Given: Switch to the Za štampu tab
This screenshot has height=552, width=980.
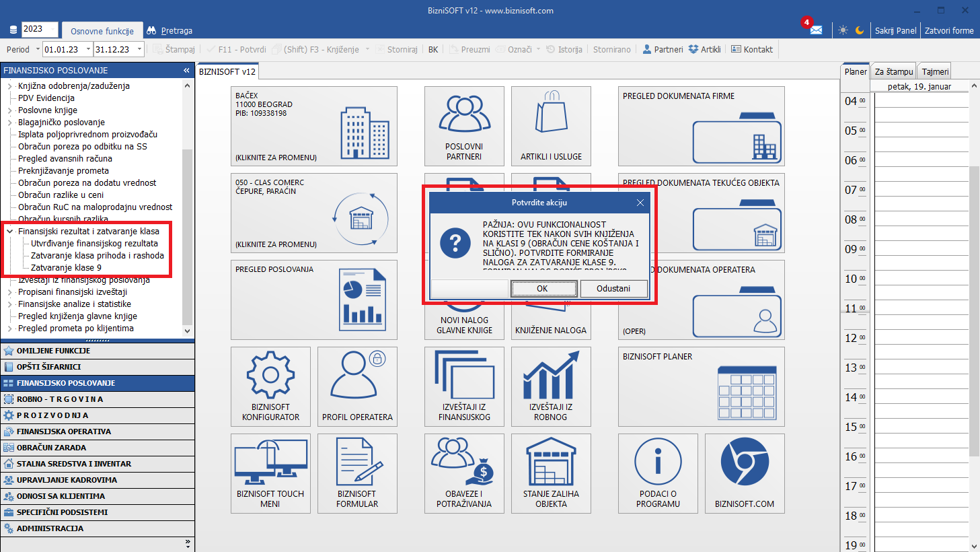Looking at the screenshot, I should [893, 71].
